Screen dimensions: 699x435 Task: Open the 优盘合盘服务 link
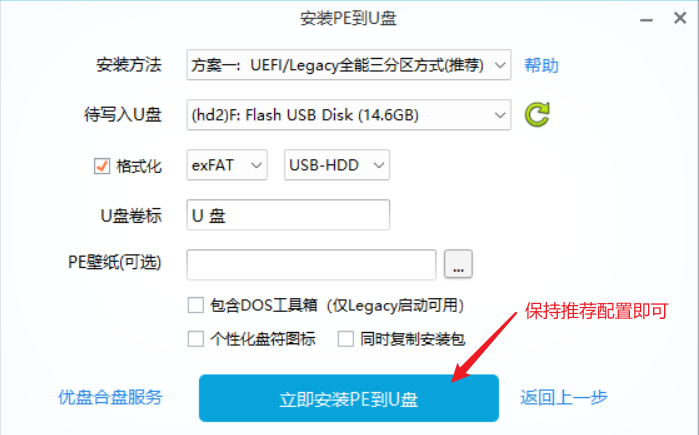pyautogui.click(x=110, y=397)
